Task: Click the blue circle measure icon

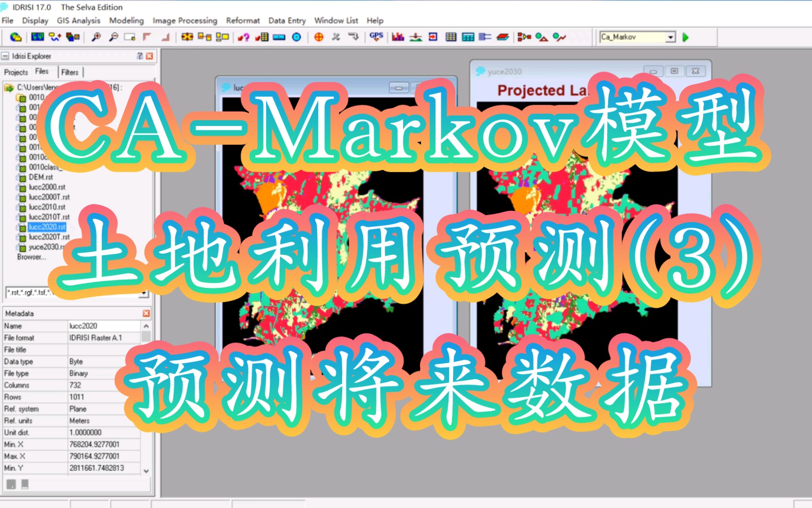Action: [x=297, y=37]
